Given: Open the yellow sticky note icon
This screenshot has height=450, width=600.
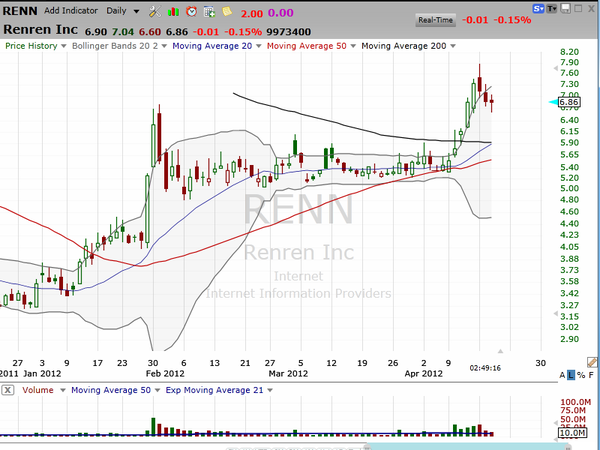Looking at the screenshot, I should (x=227, y=11).
